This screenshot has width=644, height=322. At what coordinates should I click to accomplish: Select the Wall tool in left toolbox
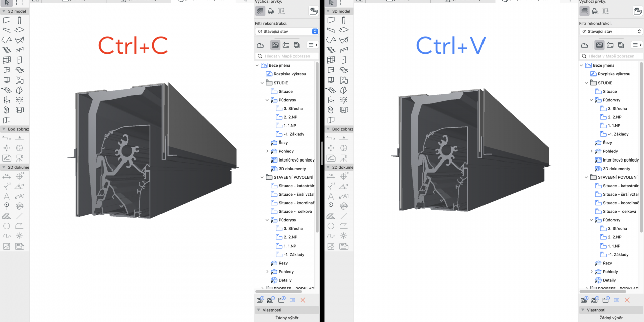pyautogui.click(x=7, y=20)
